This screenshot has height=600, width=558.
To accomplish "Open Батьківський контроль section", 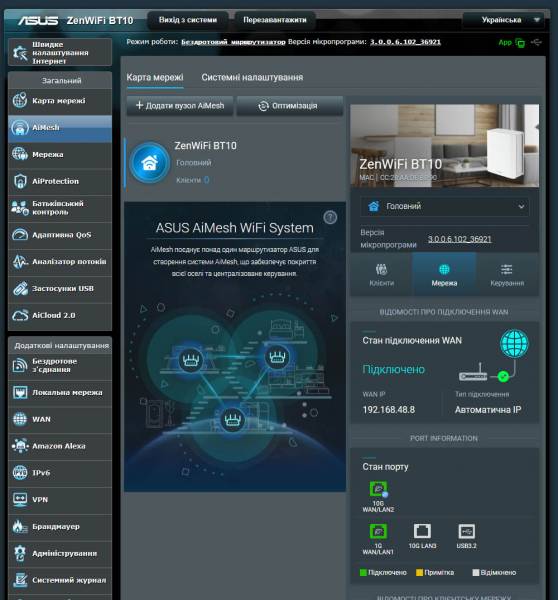I will point(60,208).
